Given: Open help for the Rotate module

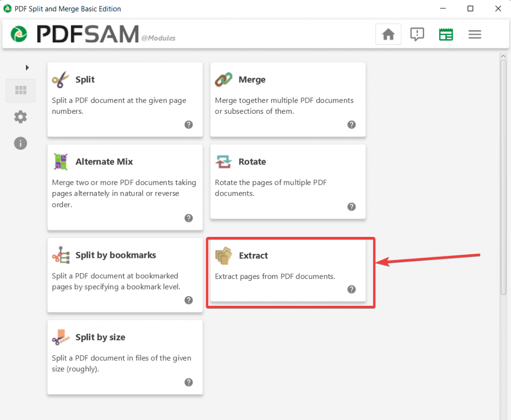Looking at the screenshot, I should [351, 207].
